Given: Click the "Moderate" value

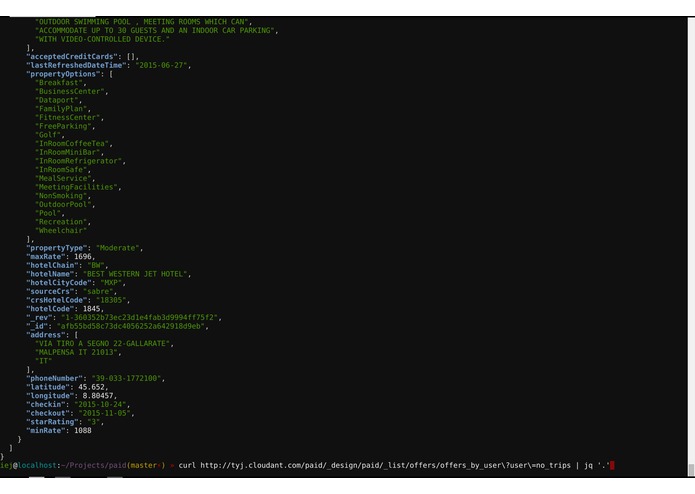Looking at the screenshot, I should (117, 248).
